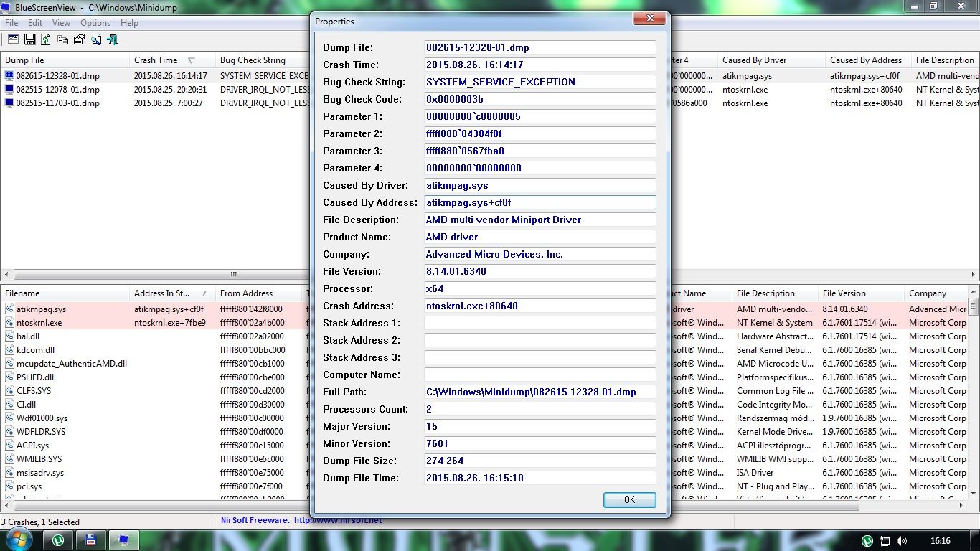Click the atikmpag.sys file icon

click(9, 309)
